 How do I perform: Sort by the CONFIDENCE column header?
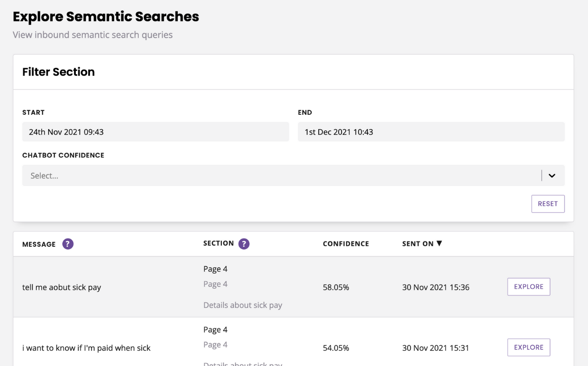coord(346,244)
